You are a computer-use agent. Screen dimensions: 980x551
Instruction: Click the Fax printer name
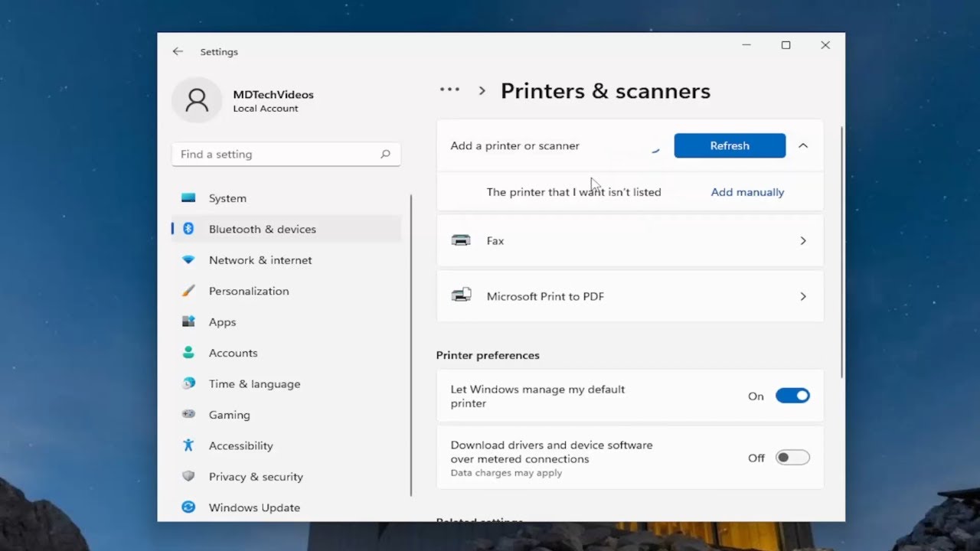[x=495, y=240]
